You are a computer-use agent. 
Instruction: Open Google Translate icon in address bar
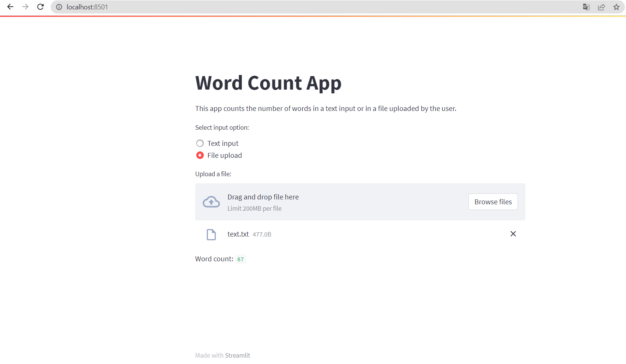tap(586, 7)
